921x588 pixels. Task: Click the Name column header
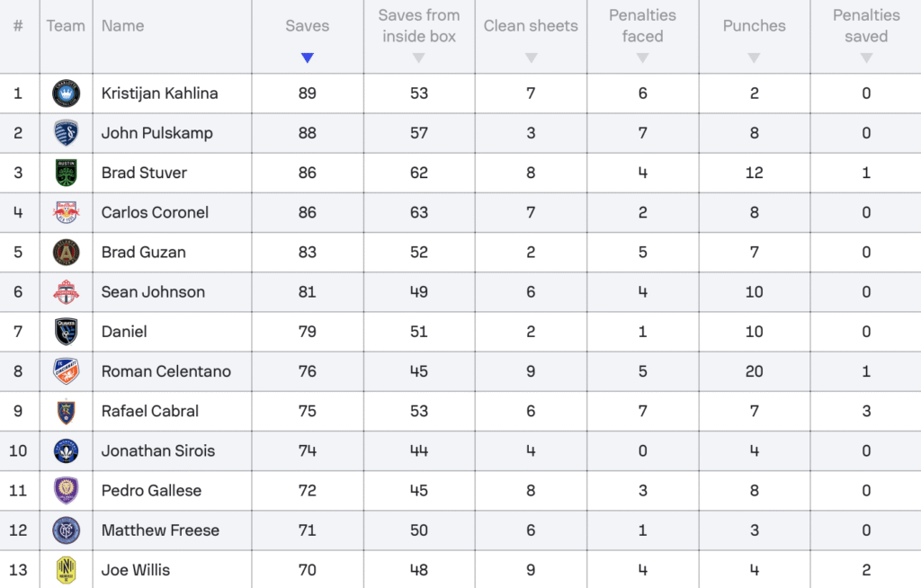point(122,26)
